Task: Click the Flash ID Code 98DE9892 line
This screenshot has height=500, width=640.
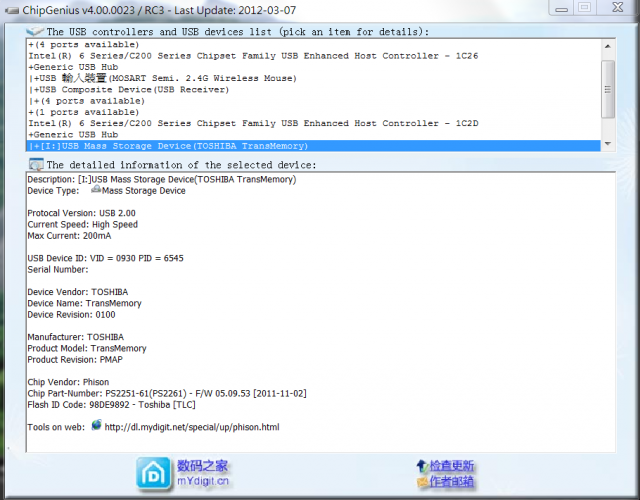Action: pos(111,404)
